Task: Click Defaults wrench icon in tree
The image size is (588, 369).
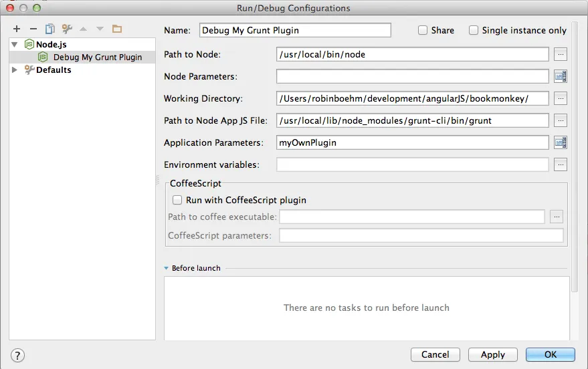Action: (29, 70)
